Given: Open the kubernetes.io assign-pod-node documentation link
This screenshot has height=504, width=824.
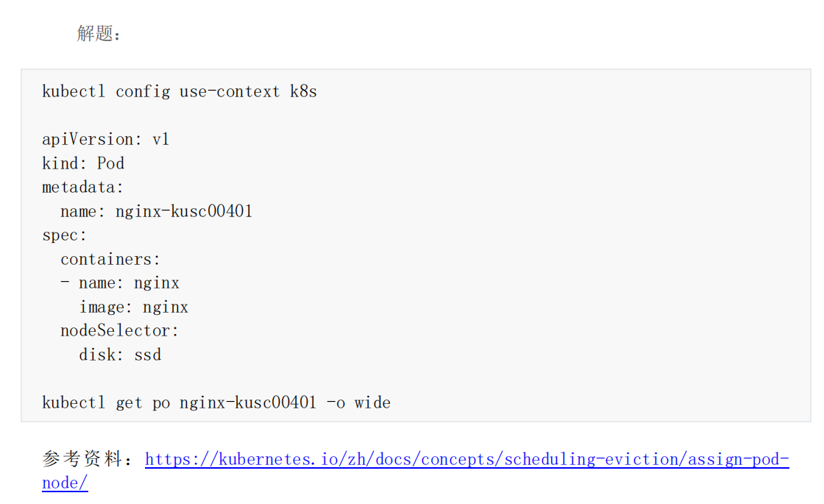Looking at the screenshot, I should click(x=466, y=459).
